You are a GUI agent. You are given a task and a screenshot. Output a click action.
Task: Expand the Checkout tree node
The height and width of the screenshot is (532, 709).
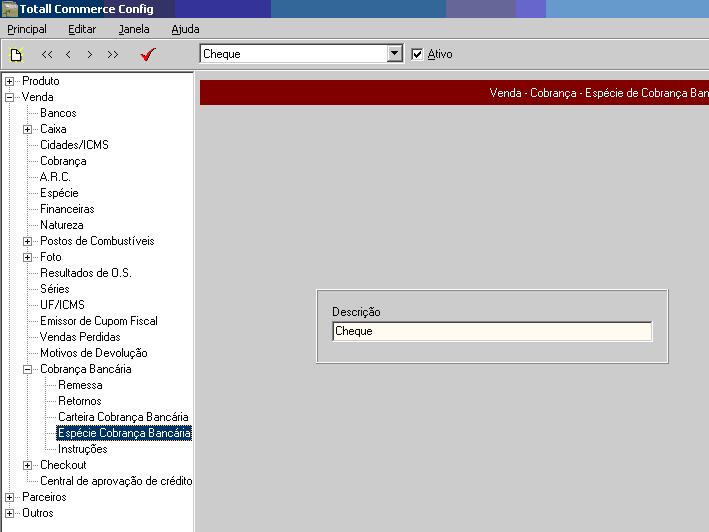click(28, 465)
